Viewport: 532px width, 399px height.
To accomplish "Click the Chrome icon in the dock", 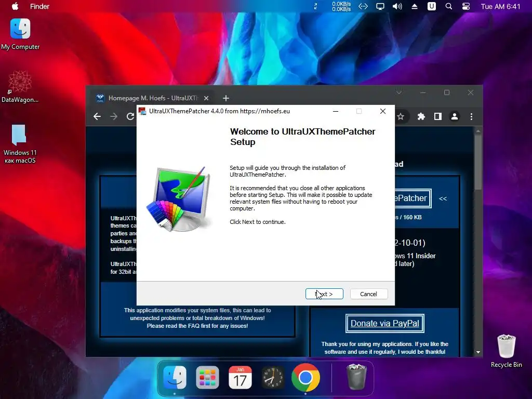I will 305,378.
